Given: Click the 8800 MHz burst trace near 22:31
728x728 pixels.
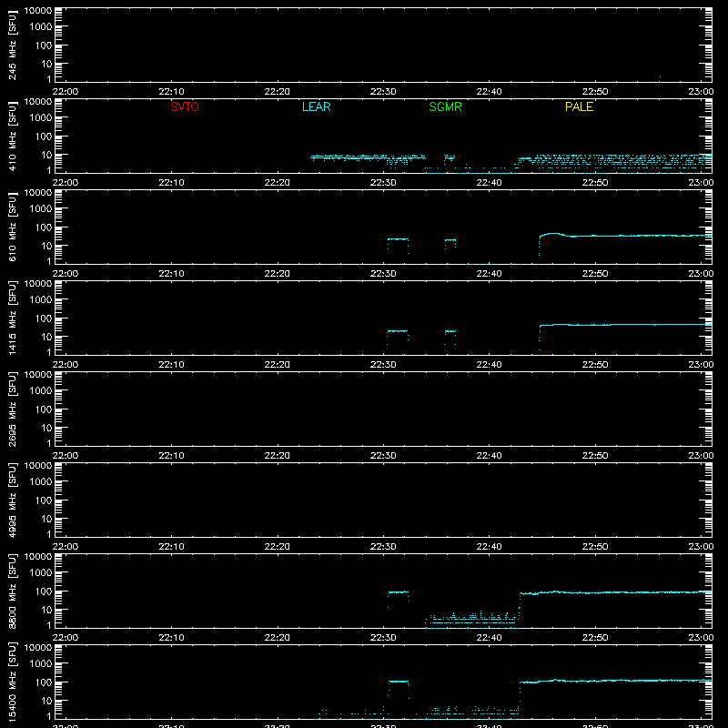Looking at the screenshot, I should pyautogui.click(x=399, y=592).
